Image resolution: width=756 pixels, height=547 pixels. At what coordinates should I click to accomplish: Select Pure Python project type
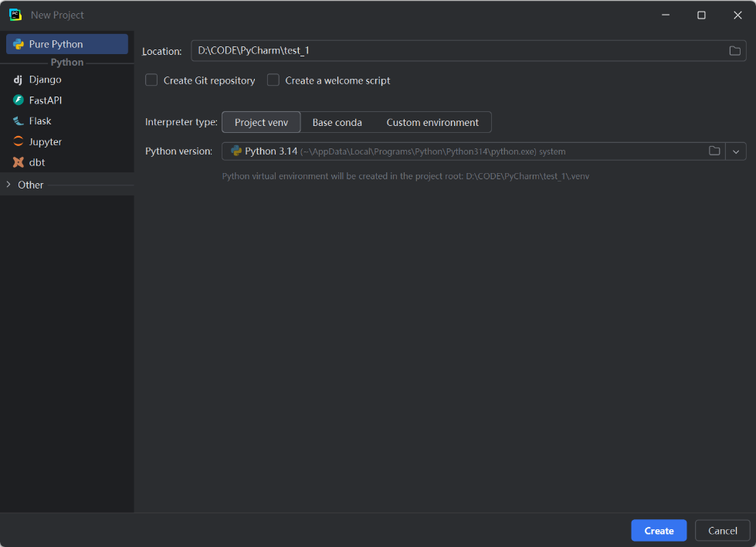[67, 44]
